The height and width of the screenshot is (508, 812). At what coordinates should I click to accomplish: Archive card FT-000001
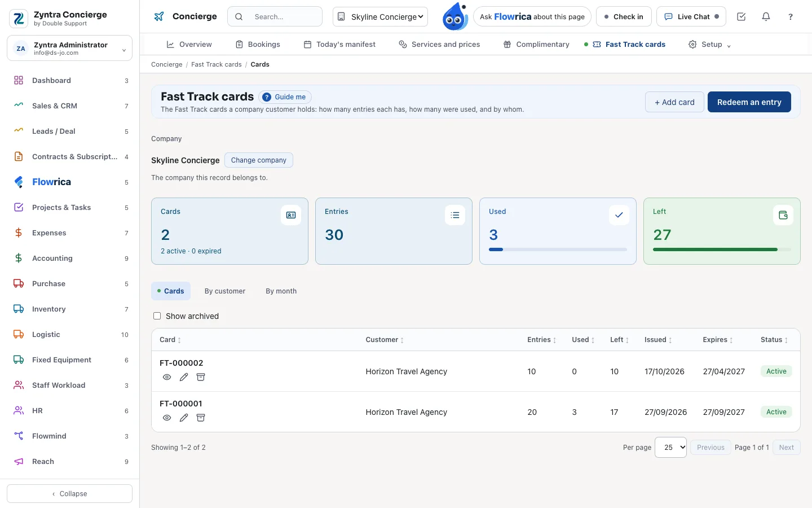[x=201, y=418]
